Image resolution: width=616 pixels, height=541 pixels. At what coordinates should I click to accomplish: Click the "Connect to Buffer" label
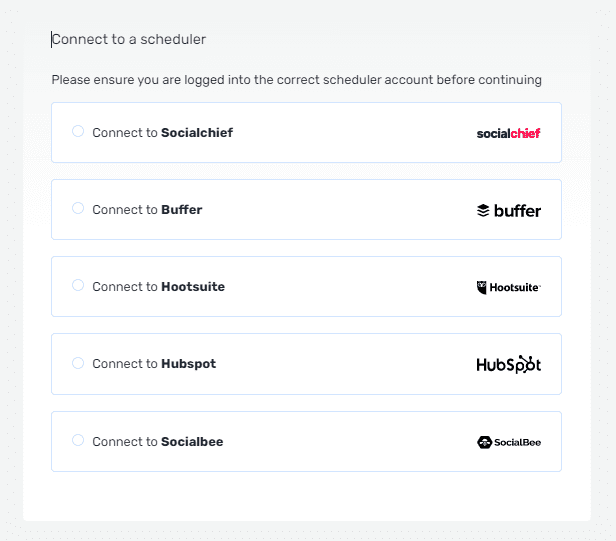pyautogui.click(x=147, y=210)
